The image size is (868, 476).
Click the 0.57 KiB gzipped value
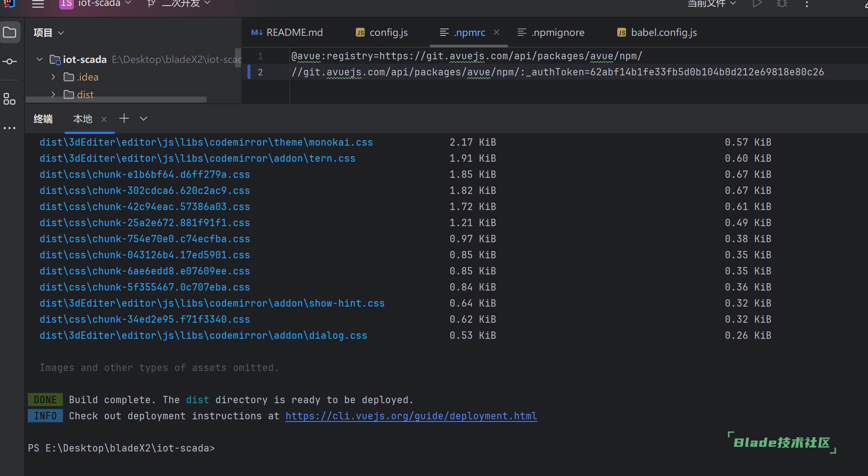point(748,142)
